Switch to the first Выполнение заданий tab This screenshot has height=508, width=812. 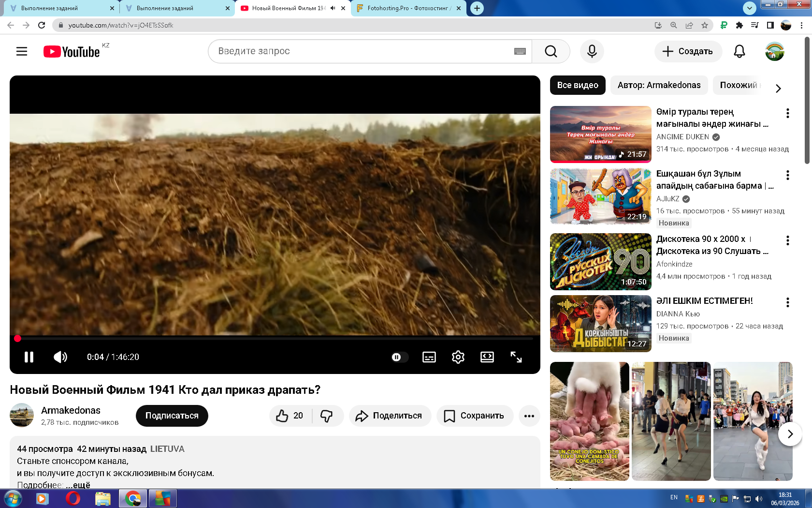click(61, 8)
